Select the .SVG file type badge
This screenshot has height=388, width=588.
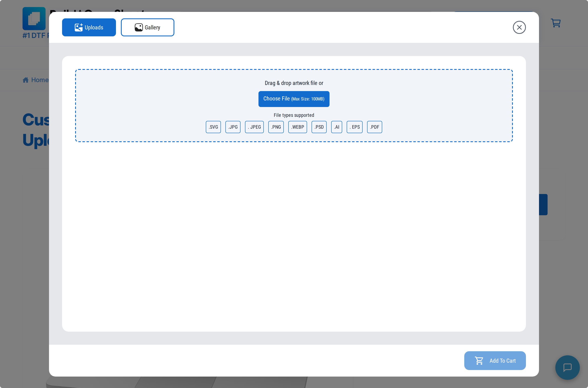[213, 127]
